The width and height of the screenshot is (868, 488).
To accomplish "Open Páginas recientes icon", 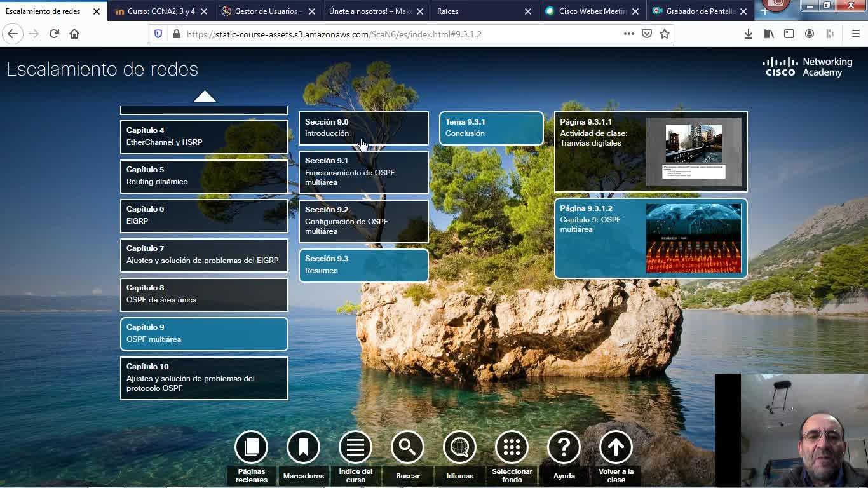I will pyautogui.click(x=252, y=447).
